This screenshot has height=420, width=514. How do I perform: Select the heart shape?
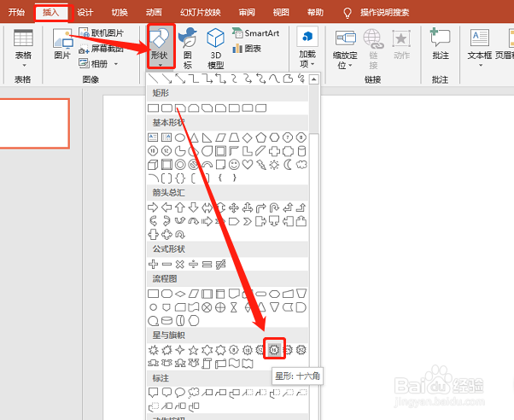pos(247,164)
